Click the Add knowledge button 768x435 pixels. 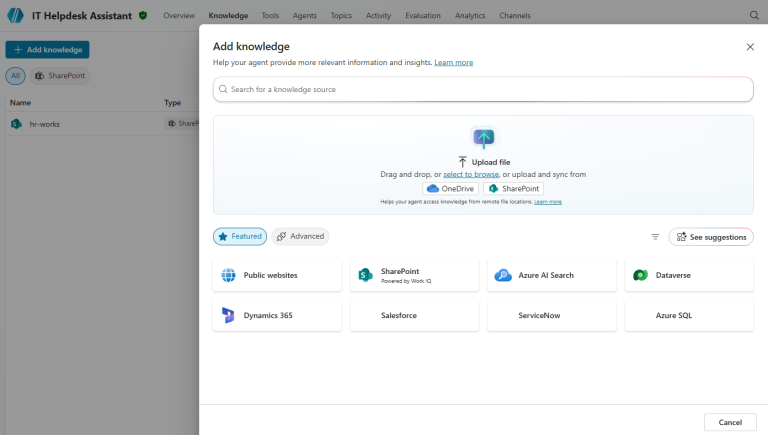(48, 49)
